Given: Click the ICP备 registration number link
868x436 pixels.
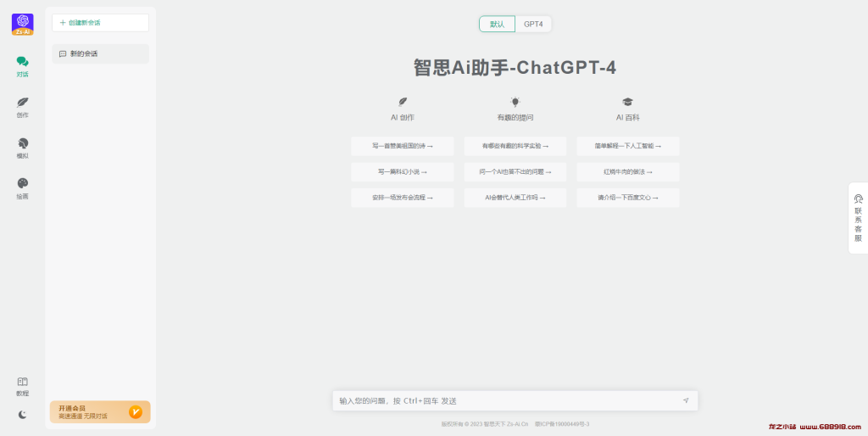Looking at the screenshot, I should click(562, 424).
